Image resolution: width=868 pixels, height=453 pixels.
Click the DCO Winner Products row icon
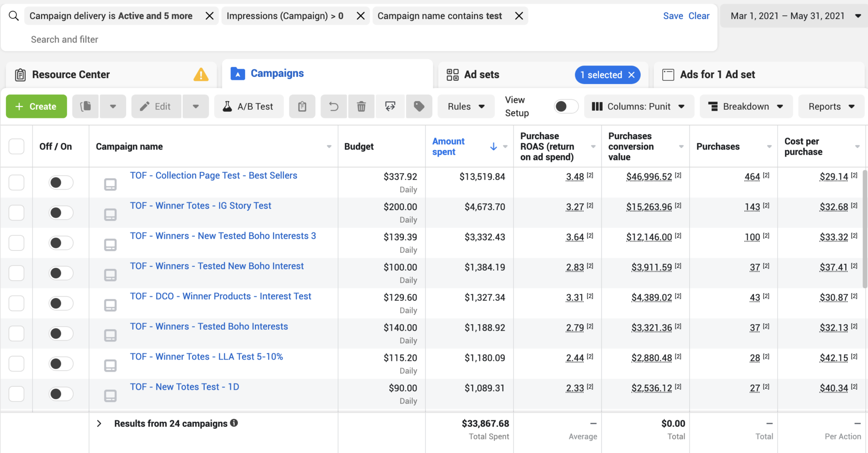pos(110,305)
